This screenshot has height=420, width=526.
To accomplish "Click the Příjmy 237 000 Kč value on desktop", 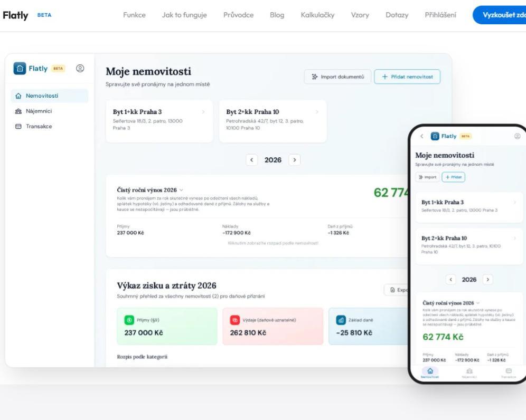I will coord(130,233).
